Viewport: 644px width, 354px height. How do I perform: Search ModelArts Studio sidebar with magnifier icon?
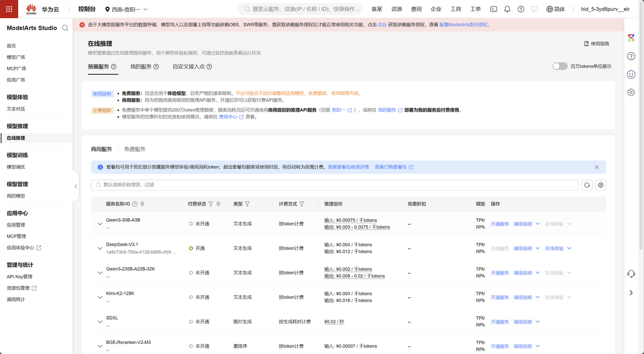[65, 28]
